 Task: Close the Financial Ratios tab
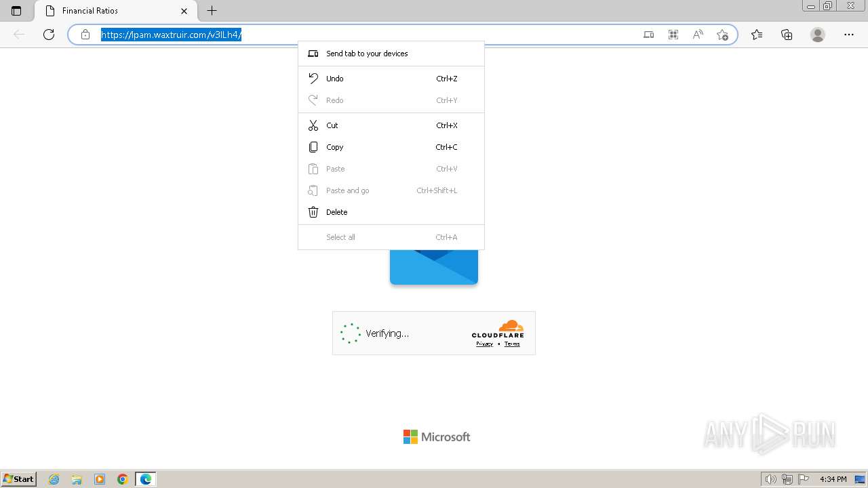pyautogui.click(x=184, y=11)
